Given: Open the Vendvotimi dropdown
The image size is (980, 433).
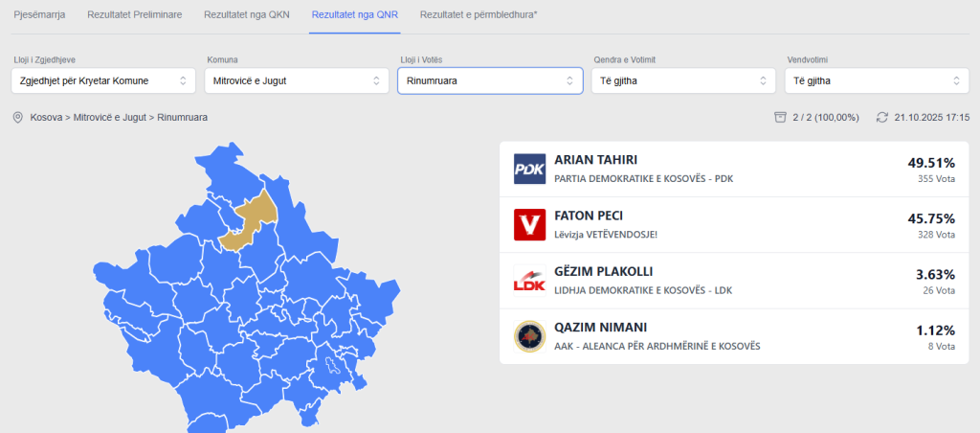Looking at the screenshot, I should point(877,80).
